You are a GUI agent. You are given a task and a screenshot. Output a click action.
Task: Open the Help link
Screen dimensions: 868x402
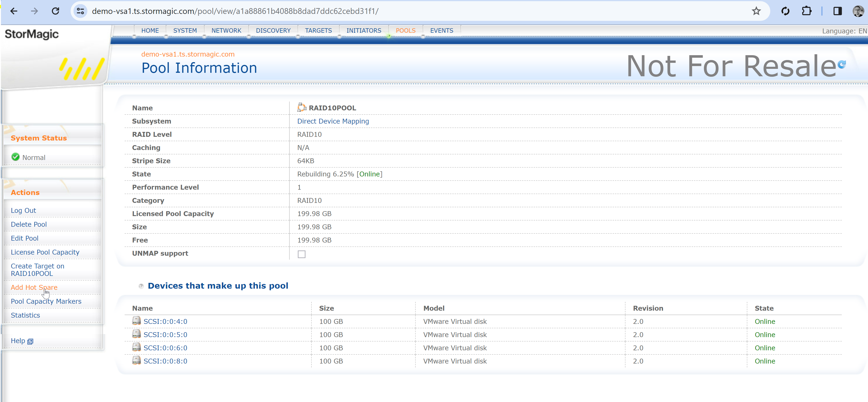coord(18,341)
